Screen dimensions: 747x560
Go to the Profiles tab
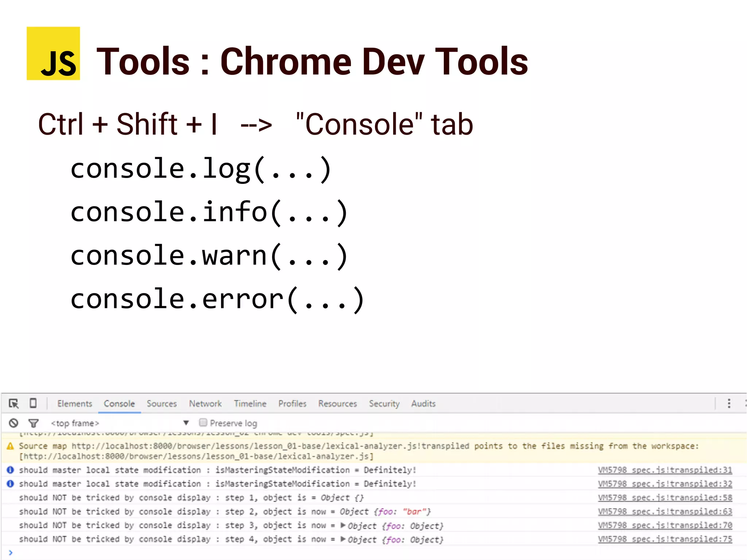tap(292, 403)
